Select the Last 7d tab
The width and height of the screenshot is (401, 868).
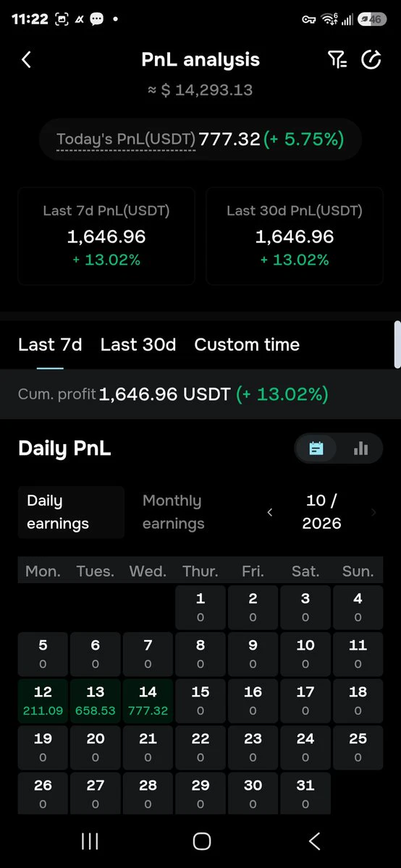click(x=50, y=345)
